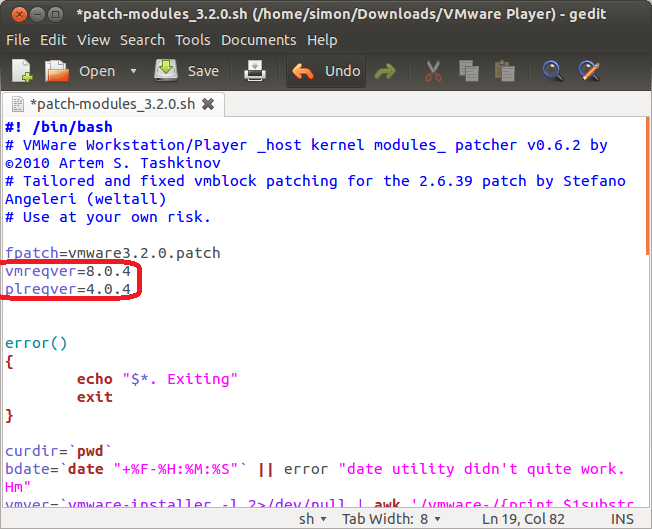
Task: Open the Search menu
Action: (x=142, y=40)
